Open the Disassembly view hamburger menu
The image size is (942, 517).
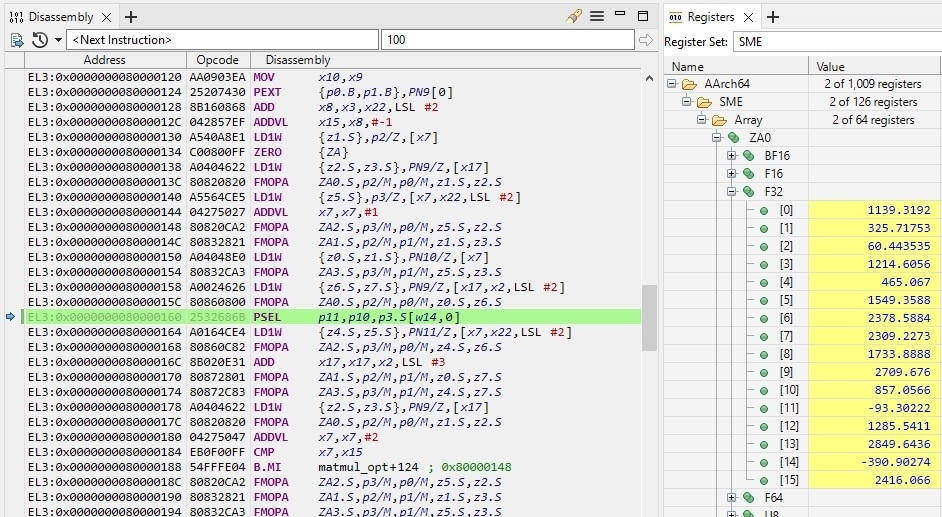click(597, 17)
